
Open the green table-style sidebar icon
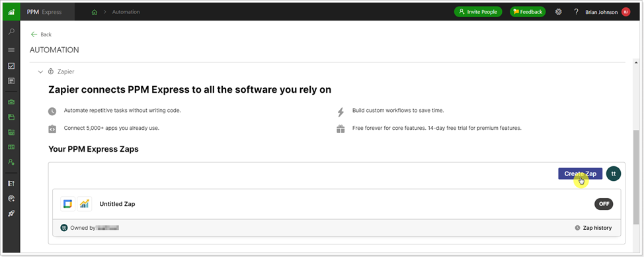click(x=11, y=147)
